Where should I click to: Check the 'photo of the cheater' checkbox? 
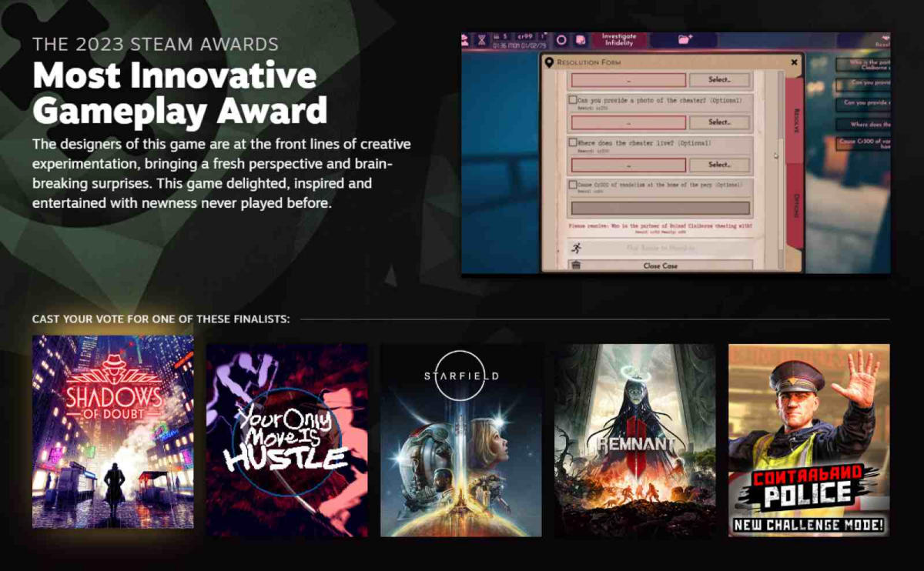572,101
